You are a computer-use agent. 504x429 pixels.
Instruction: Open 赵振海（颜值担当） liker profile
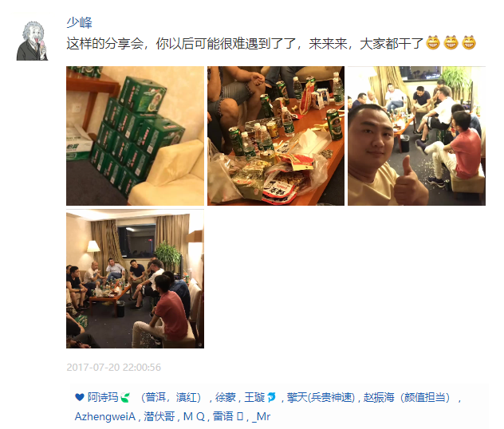(x=410, y=398)
